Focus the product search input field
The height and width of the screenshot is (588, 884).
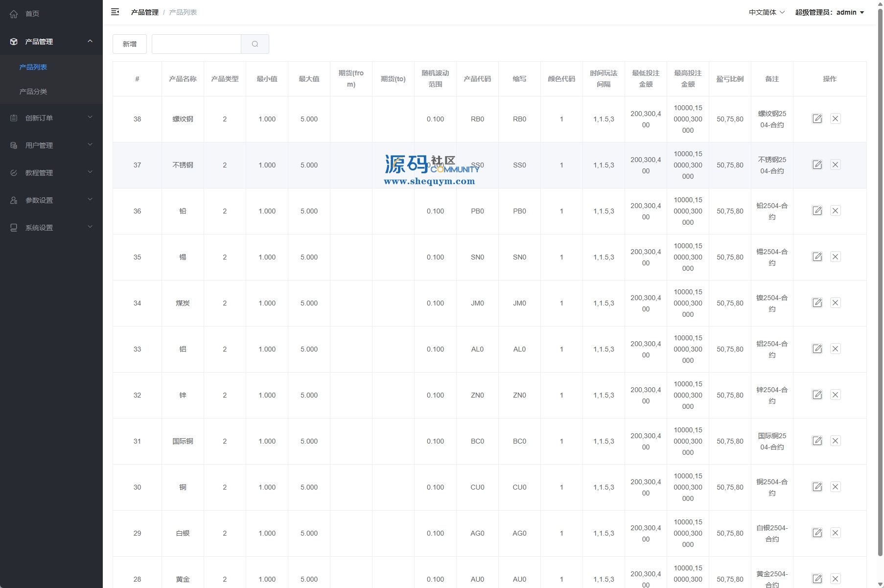pyautogui.click(x=196, y=44)
